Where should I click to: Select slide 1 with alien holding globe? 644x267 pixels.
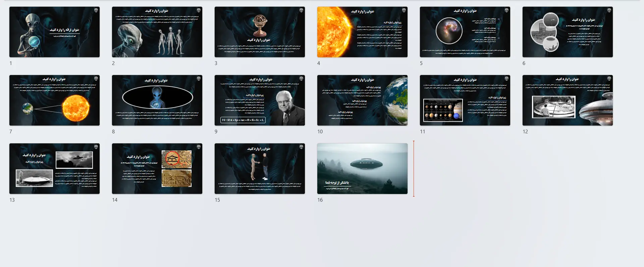[54, 32]
